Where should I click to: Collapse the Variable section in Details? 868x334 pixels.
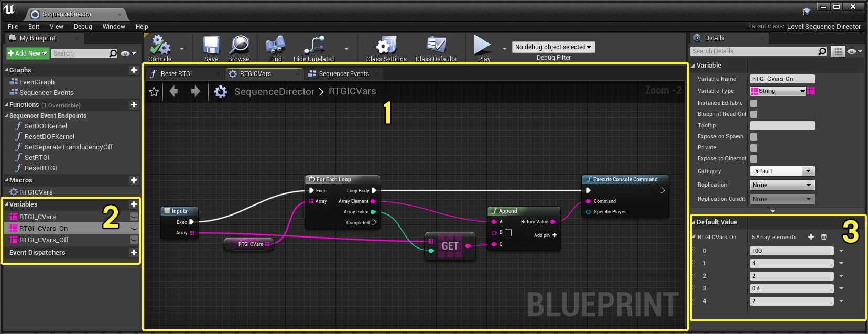pyautogui.click(x=693, y=66)
